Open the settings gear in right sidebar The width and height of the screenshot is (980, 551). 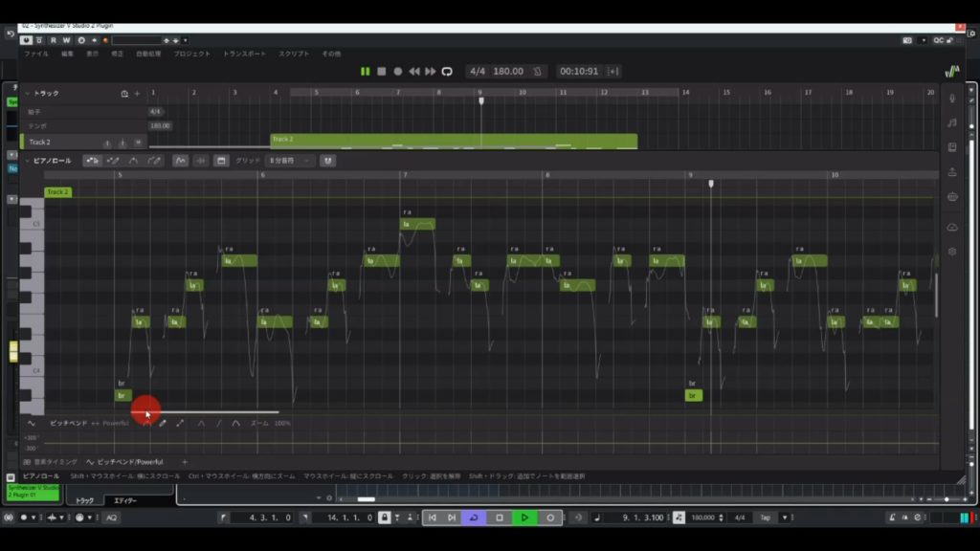(952, 252)
